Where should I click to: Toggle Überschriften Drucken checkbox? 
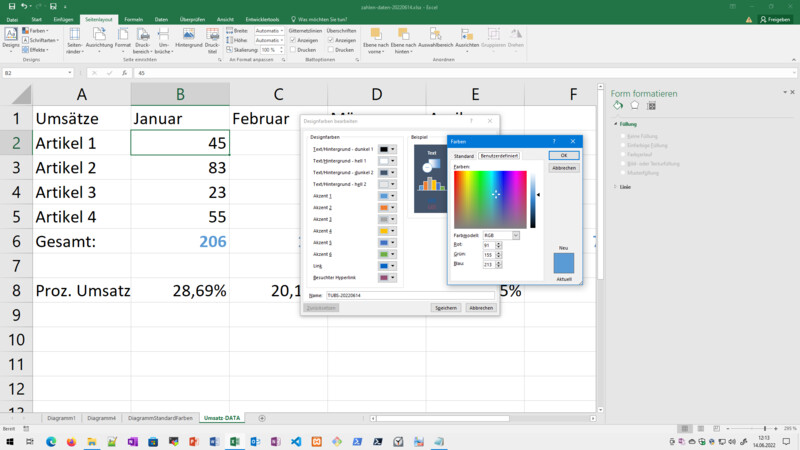coord(331,50)
